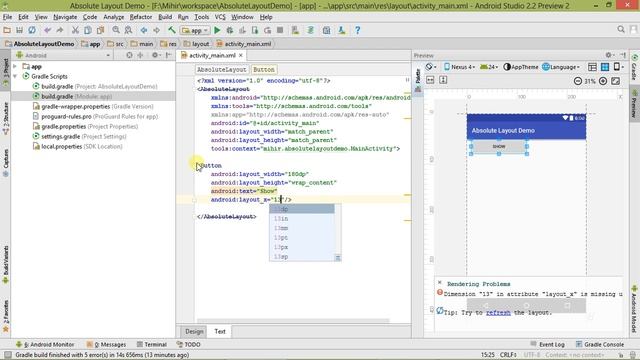Select the Show button in layout preview
The image size is (640, 360).
[499, 146]
